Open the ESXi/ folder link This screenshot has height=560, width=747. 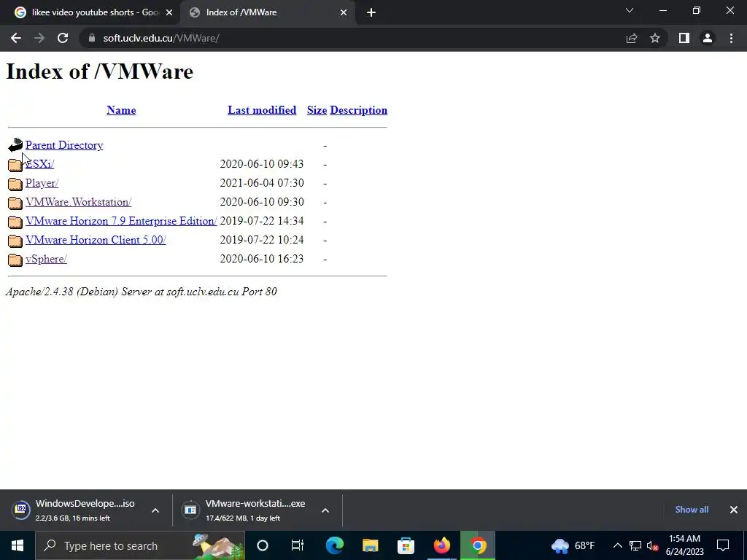[x=39, y=164]
